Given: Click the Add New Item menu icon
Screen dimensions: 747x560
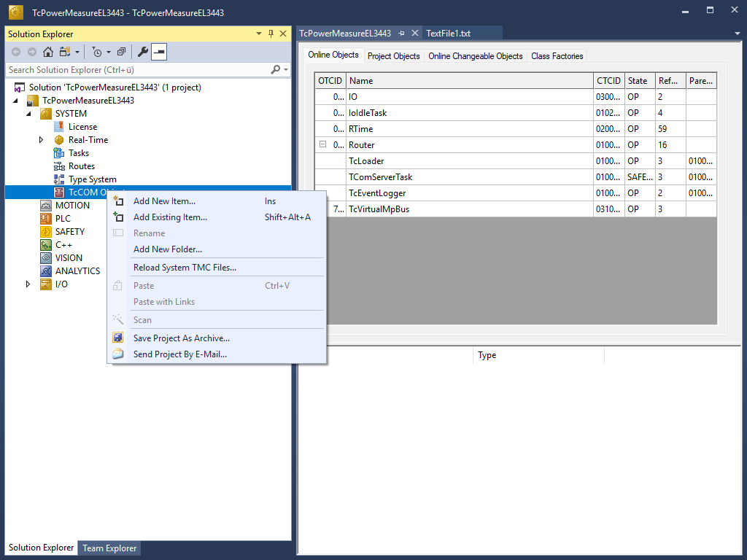Looking at the screenshot, I should click(118, 201).
